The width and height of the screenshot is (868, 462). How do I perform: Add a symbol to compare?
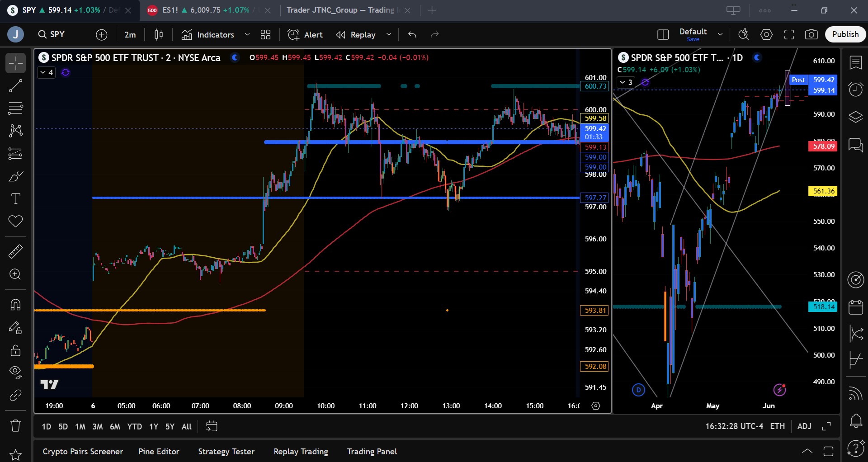pyautogui.click(x=102, y=34)
